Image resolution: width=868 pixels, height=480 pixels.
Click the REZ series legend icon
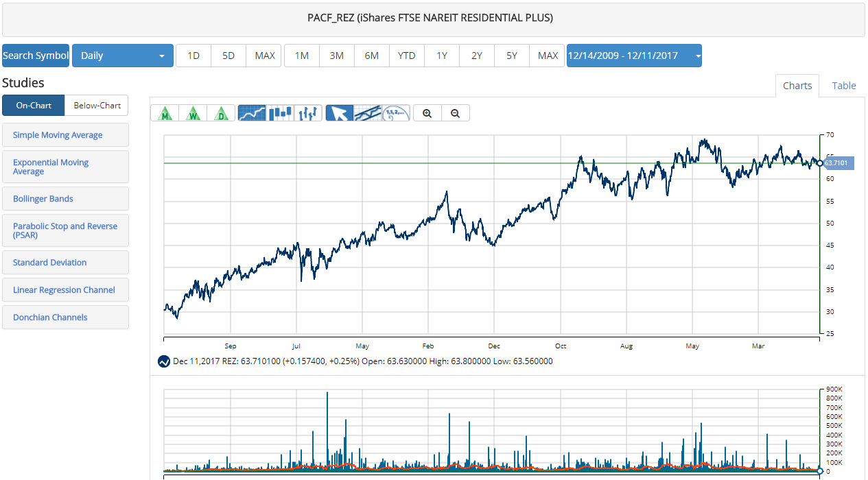(x=164, y=361)
